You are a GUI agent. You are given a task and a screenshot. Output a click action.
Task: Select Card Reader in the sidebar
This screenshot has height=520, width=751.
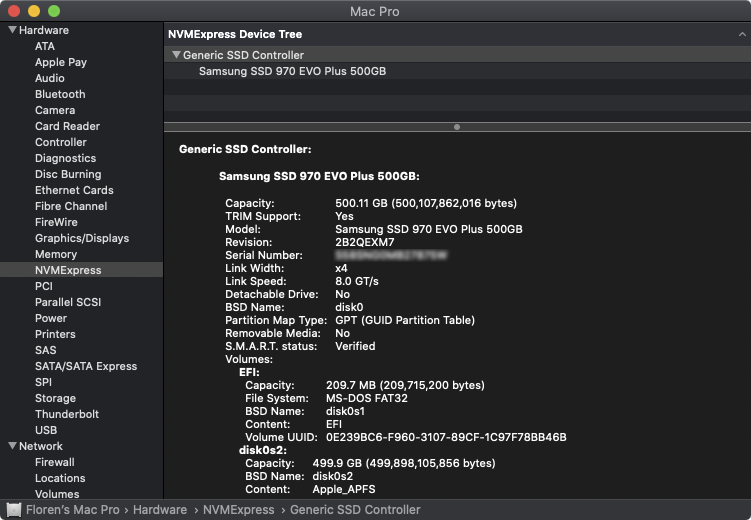tap(67, 126)
